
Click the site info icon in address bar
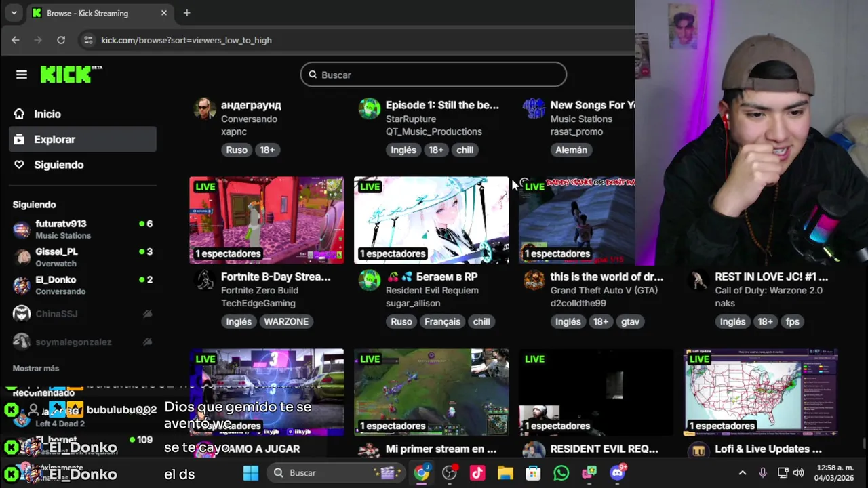(87, 40)
